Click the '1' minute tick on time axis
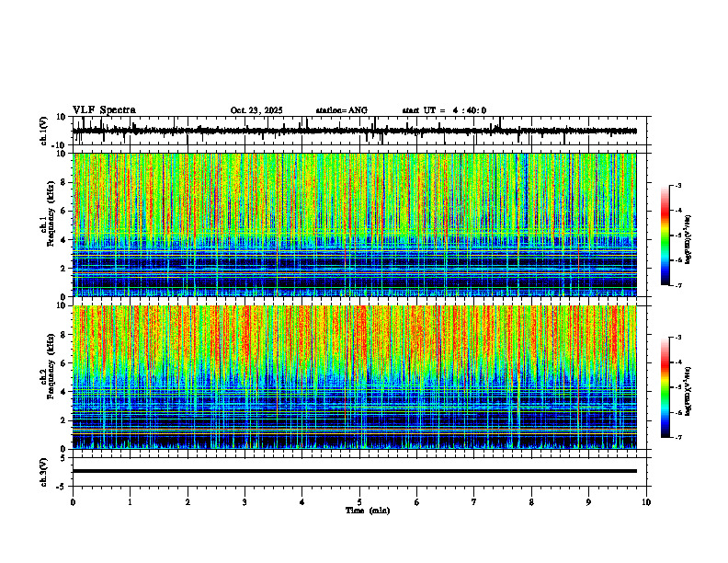 pyautogui.click(x=130, y=502)
